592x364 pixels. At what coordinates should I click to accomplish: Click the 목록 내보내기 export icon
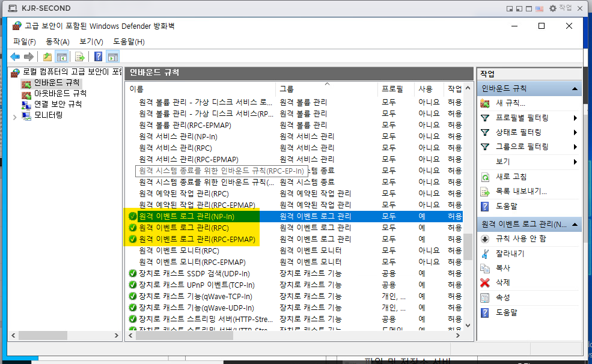485,192
